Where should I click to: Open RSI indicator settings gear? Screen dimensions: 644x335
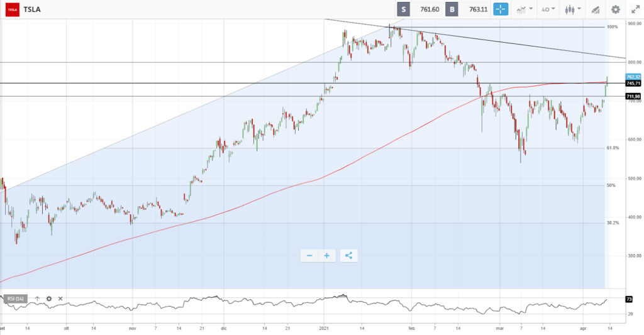pyautogui.click(x=49, y=299)
